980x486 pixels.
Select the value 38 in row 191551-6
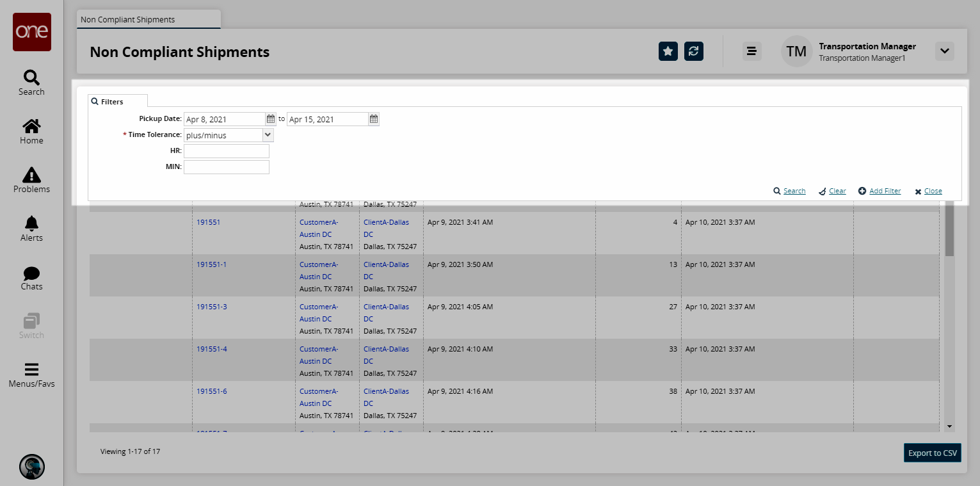coord(673,391)
